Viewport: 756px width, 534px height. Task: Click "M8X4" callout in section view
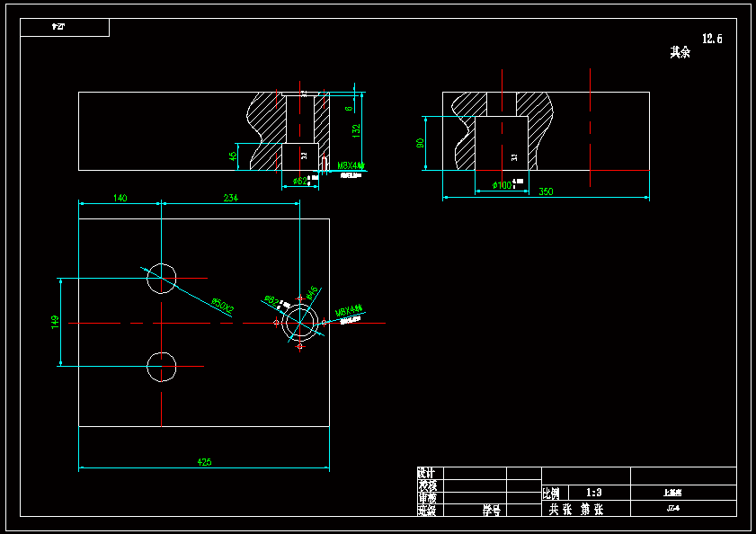point(351,165)
